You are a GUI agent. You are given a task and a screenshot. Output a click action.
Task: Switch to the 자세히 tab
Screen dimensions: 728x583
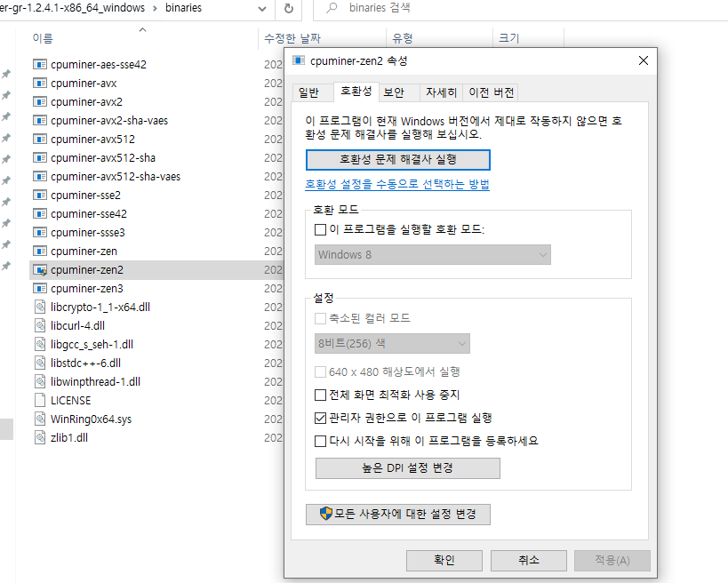click(x=442, y=92)
